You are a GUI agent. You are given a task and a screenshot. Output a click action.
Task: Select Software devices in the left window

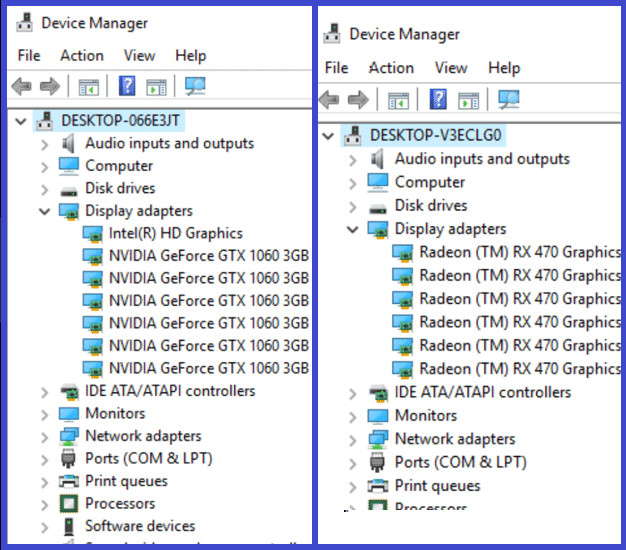click(x=139, y=526)
